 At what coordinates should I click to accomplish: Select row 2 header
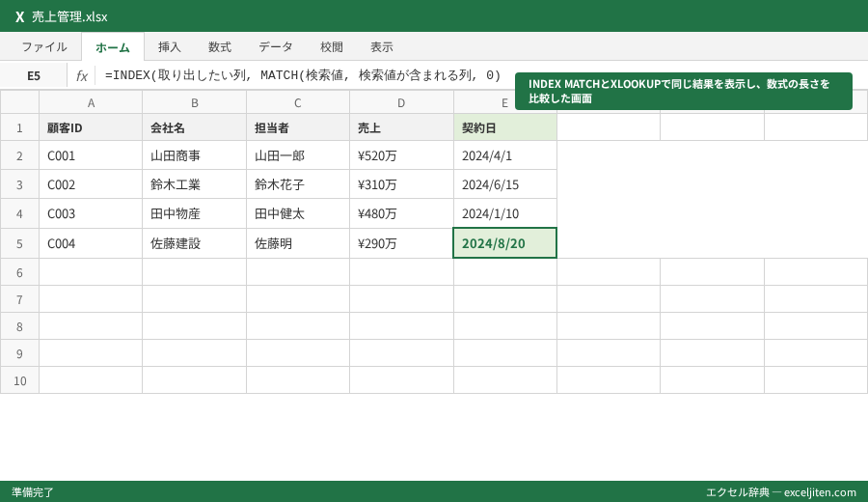pyautogui.click(x=19, y=155)
